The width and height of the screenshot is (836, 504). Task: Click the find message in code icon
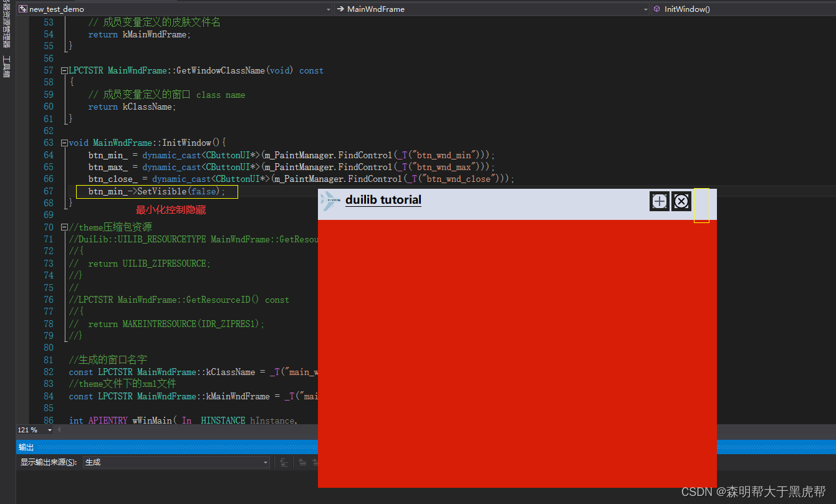[x=284, y=462]
